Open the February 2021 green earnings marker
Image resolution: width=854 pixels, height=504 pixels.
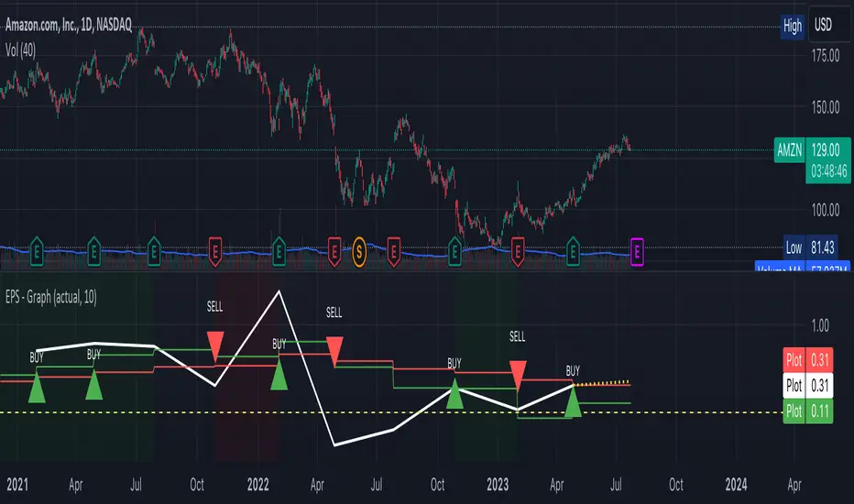point(37,252)
